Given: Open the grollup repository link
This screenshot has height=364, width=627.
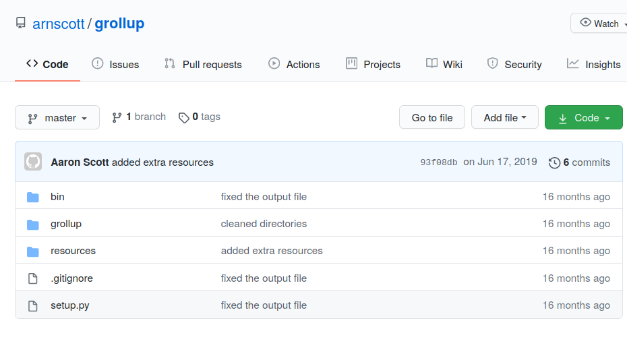Looking at the screenshot, I should [x=119, y=24].
